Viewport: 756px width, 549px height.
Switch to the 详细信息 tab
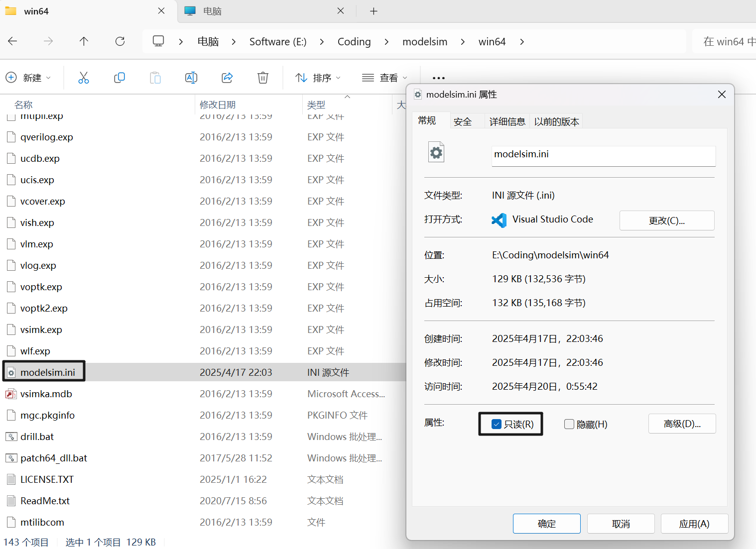[x=507, y=121]
